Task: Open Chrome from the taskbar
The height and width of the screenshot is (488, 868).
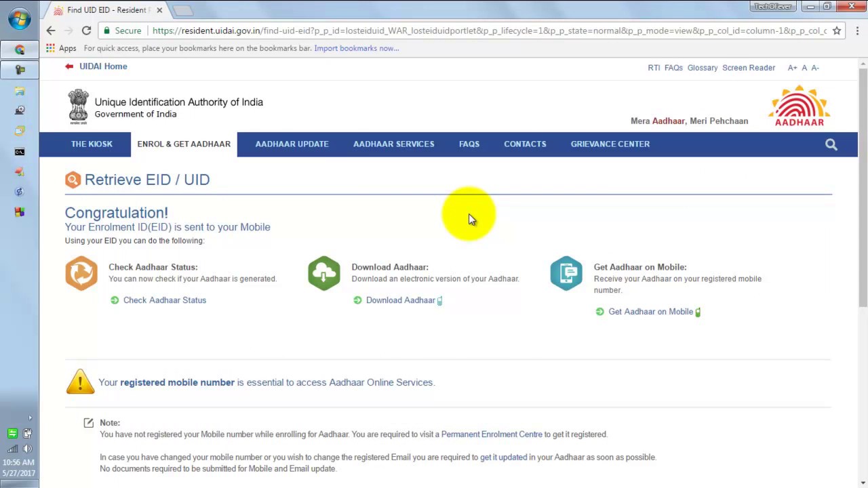Action: (x=20, y=49)
